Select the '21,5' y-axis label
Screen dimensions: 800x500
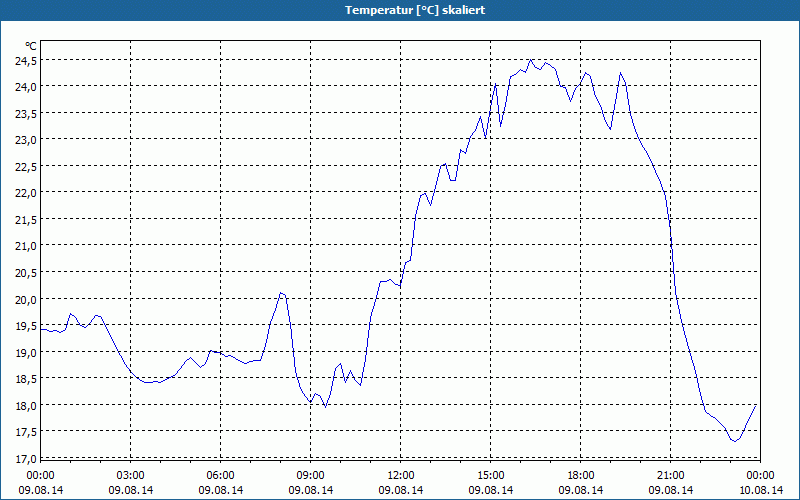(26, 220)
